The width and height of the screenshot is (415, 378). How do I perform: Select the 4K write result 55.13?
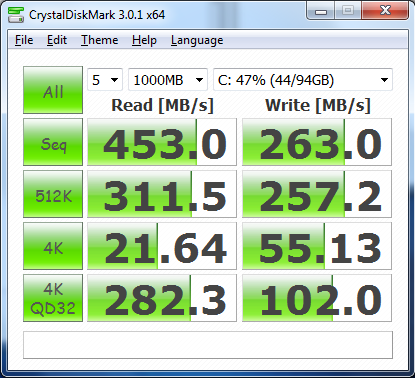317,246
